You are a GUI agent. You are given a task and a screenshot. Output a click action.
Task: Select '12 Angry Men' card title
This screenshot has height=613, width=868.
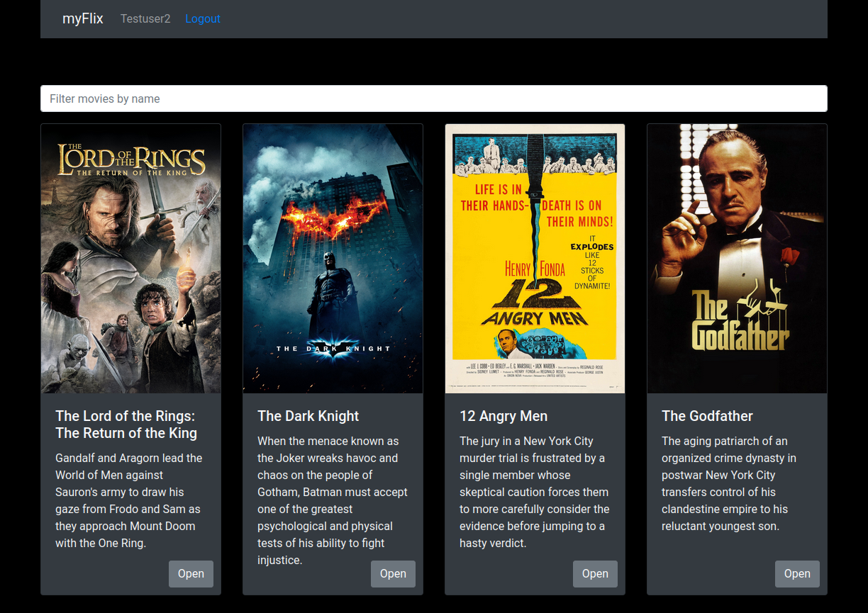(503, 416)
